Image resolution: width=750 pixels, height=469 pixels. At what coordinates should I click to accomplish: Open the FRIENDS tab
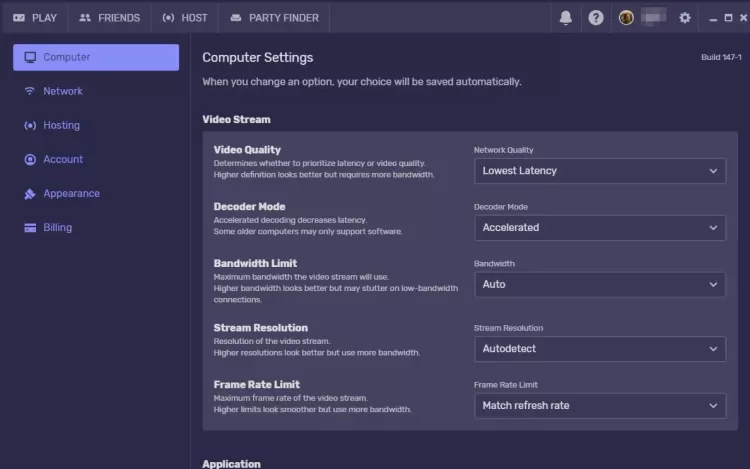click(x=109, y=18)
